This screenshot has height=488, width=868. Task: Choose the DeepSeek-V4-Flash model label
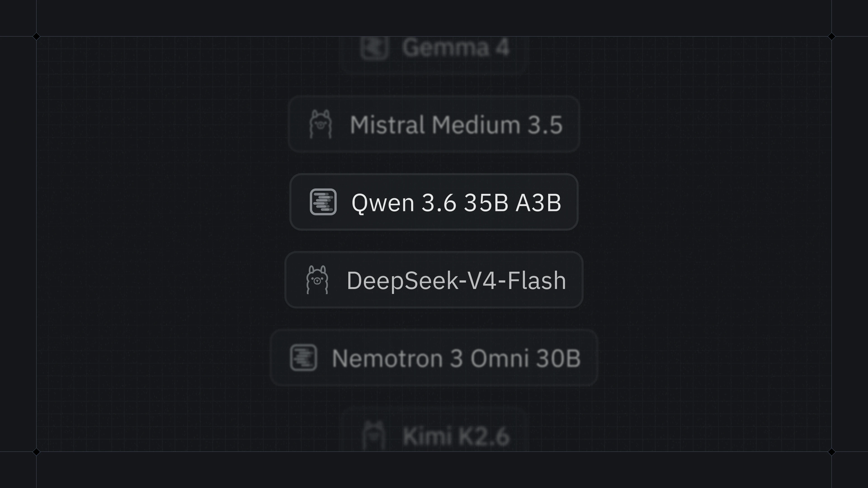click(456, 280)
